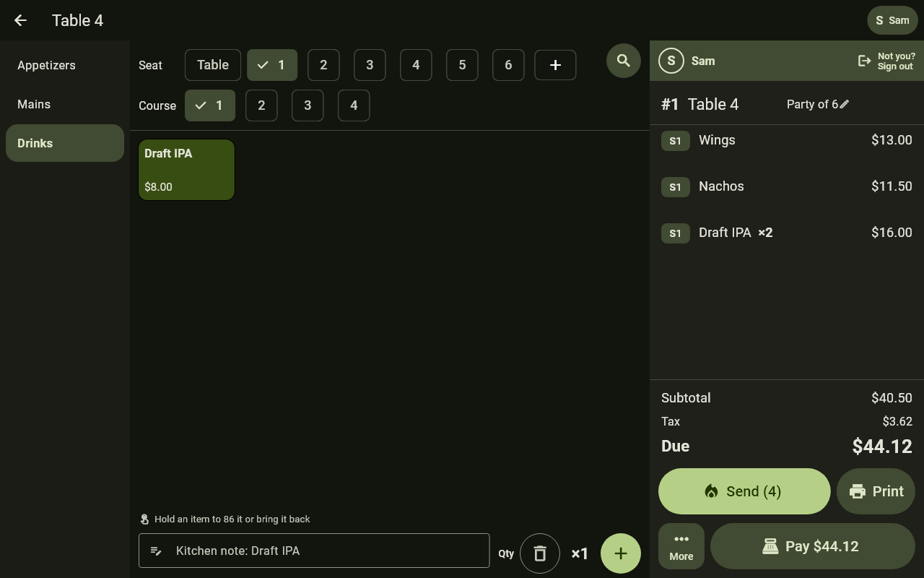
Task: Select seat 5
Action: (462, 65)
